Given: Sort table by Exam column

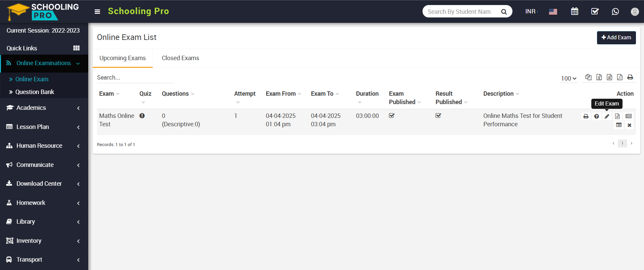Looking at the screenshot, I should click(109, 94).
